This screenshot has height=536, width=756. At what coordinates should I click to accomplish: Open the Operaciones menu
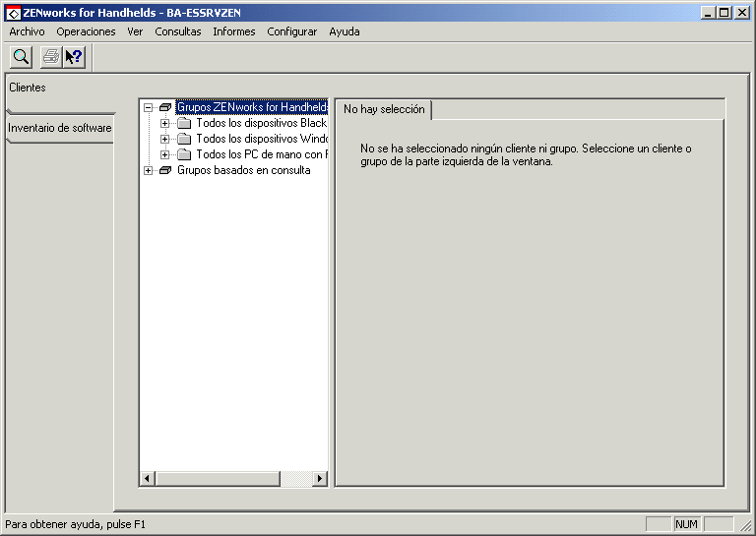coord(86,31)
